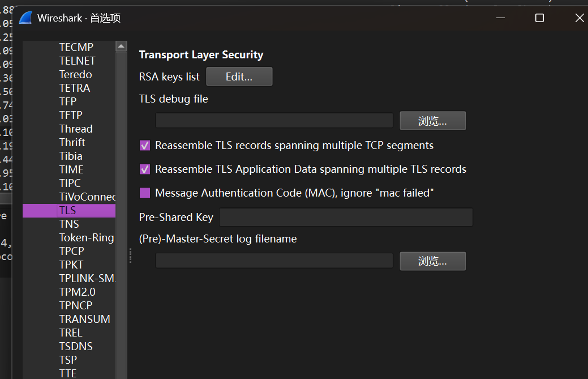Choose Token-Ring protocol entry
Viewport: 588px width, 379px height.
[87, 237]
